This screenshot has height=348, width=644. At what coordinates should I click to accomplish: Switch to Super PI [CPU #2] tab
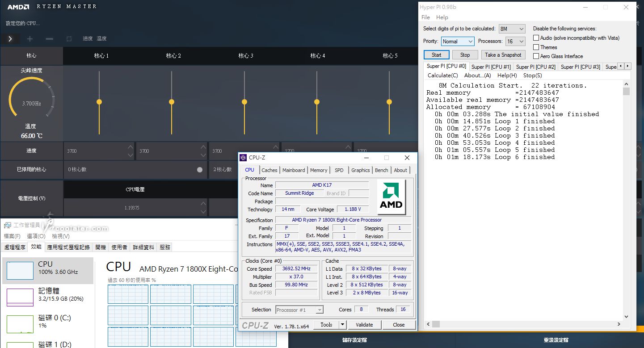[535, 67]
